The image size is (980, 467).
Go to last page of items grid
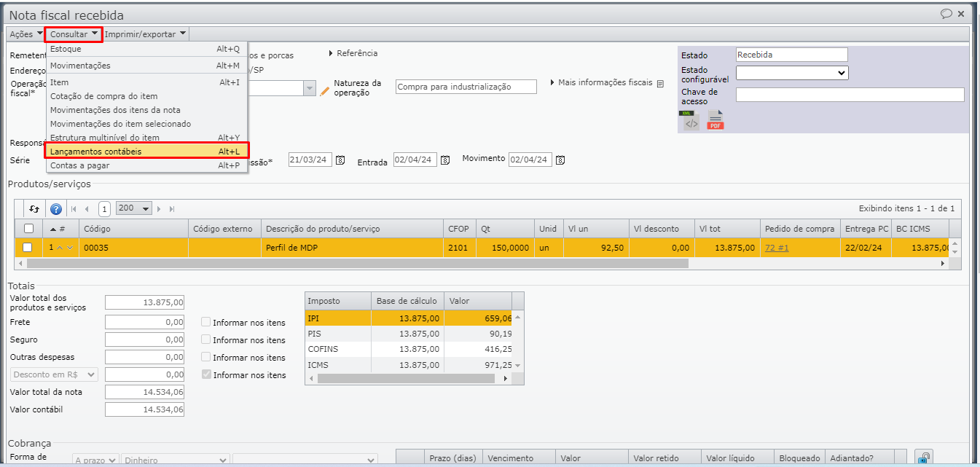172,208
